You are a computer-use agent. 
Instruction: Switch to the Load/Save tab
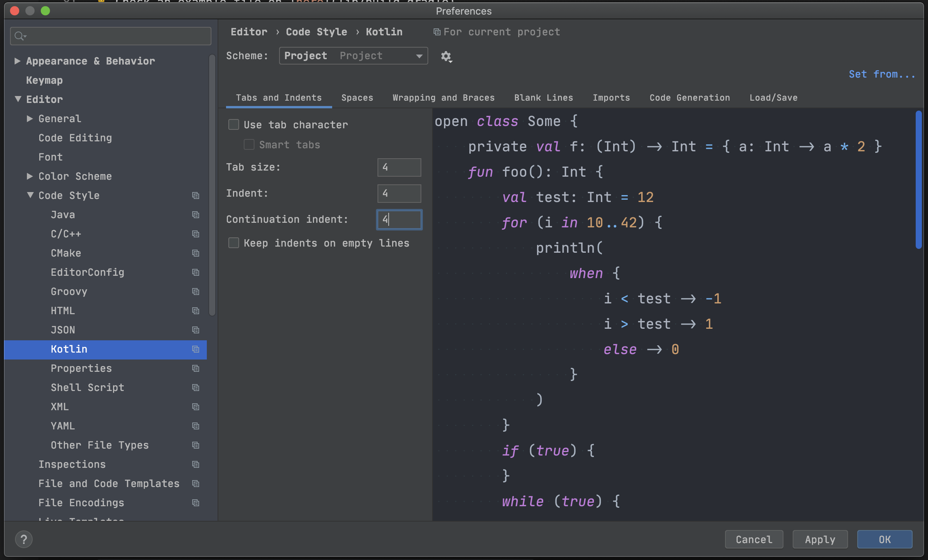773,98
